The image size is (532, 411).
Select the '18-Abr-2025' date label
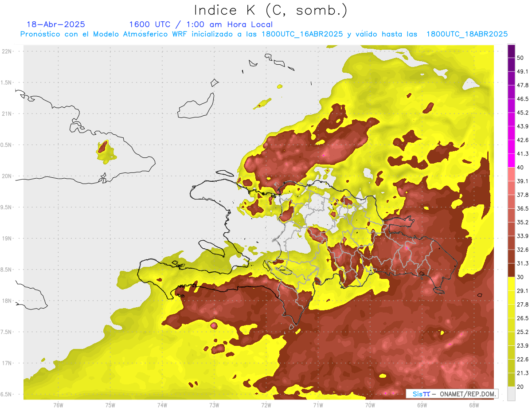[56, 24]
